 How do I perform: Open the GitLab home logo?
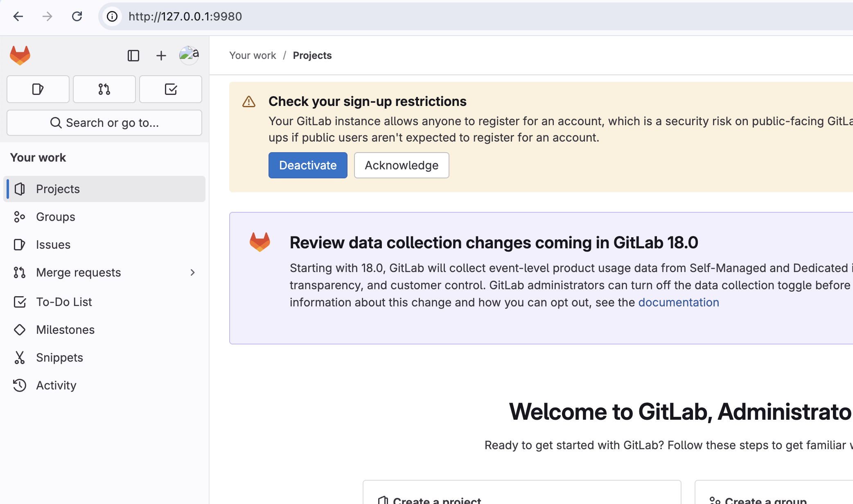point(20,55)
